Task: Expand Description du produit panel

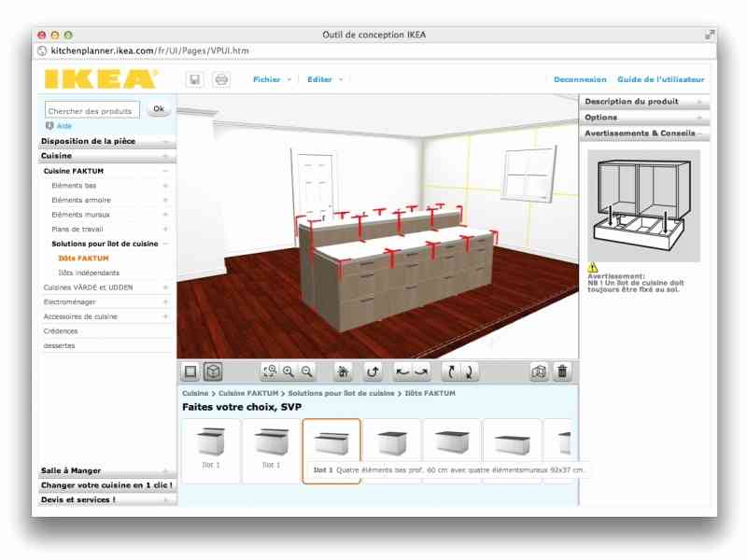Action: click(644, 102)
